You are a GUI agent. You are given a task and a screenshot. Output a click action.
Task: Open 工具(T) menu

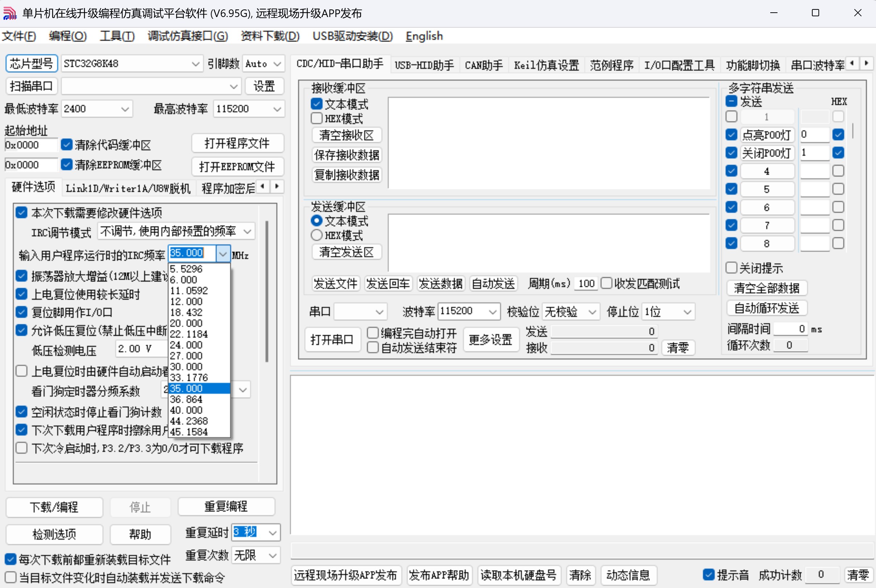(117, 36)
